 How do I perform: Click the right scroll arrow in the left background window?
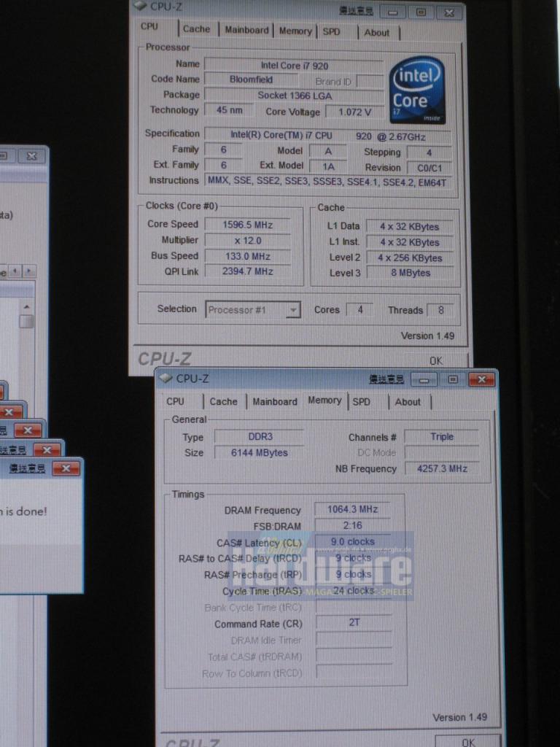pyautogui.click(x=28, y=271)
